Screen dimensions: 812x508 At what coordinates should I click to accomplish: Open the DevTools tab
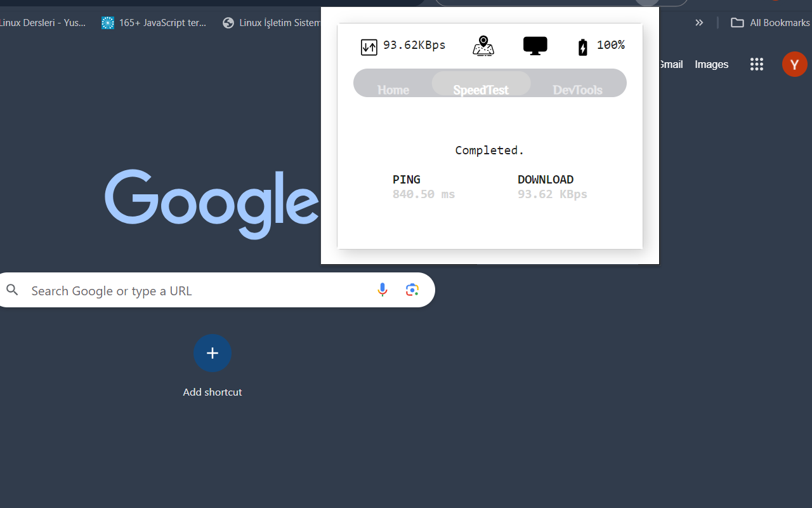(x=577, y=90)
